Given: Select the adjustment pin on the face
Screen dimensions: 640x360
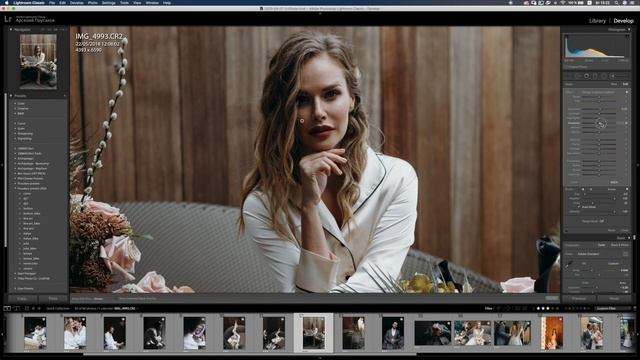Looking at the screenshot, I should (x=302, y=121).
